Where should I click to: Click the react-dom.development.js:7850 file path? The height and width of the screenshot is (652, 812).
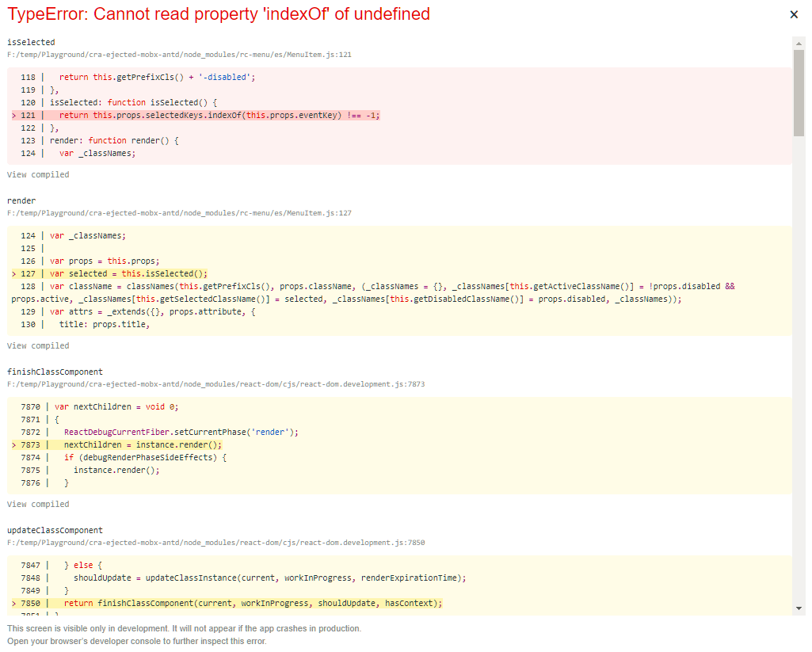215,542
